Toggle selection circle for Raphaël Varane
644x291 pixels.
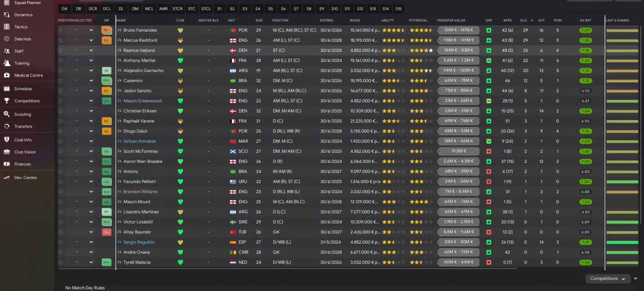coord(61,121)
